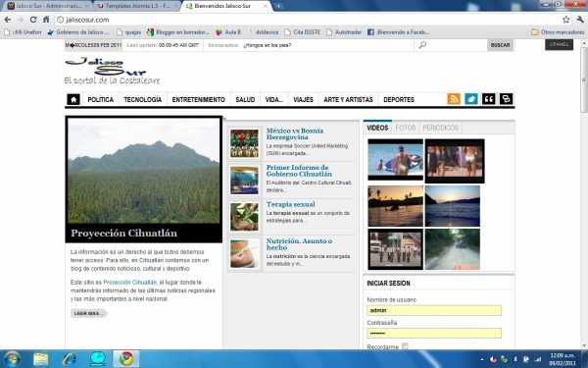
Task: Visit the Twitter icon link
Action: pos(471,99)
